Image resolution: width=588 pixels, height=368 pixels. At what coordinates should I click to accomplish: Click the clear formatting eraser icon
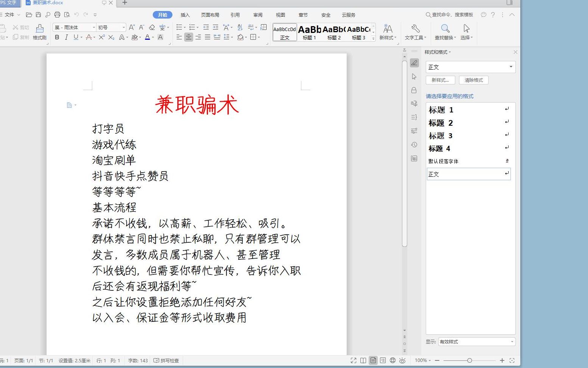click(152, 27)
